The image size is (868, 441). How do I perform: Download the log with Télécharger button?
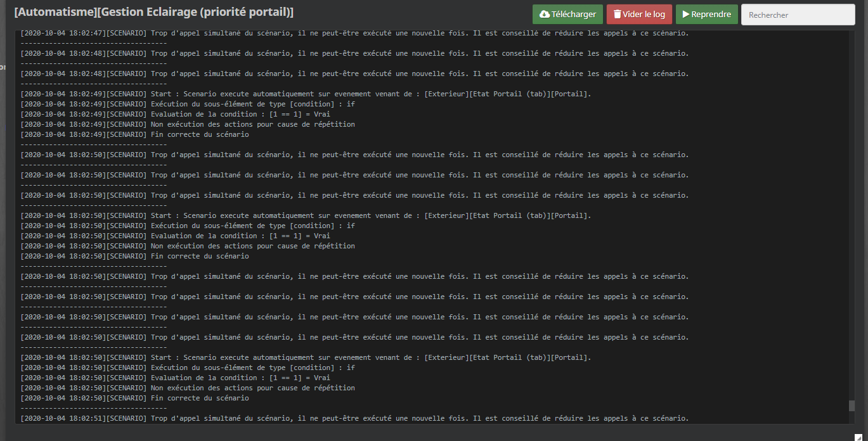click(567, 14)
